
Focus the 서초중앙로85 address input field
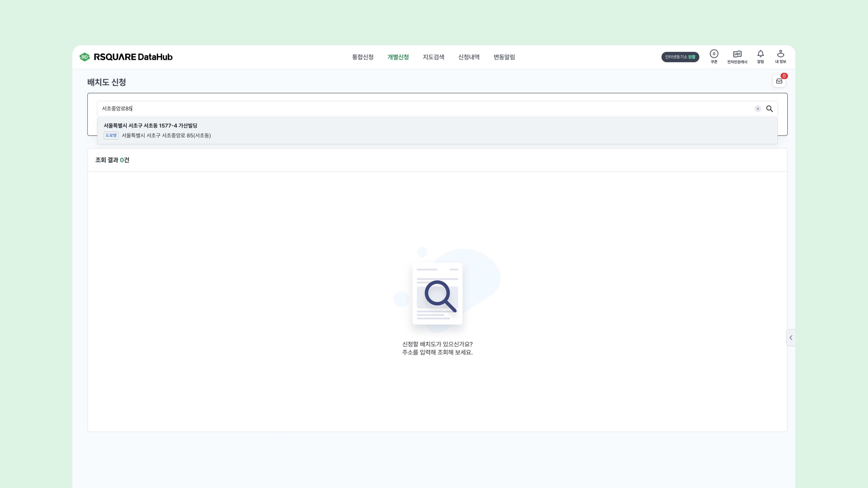404,108
